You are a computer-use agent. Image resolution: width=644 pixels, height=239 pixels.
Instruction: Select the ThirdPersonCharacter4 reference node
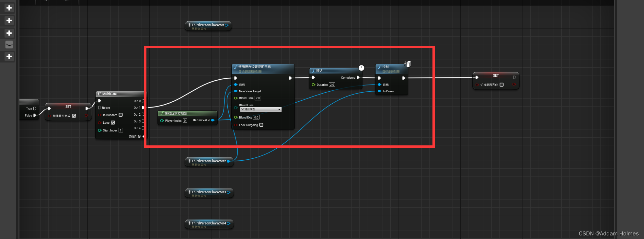click(x=209, y=224)
